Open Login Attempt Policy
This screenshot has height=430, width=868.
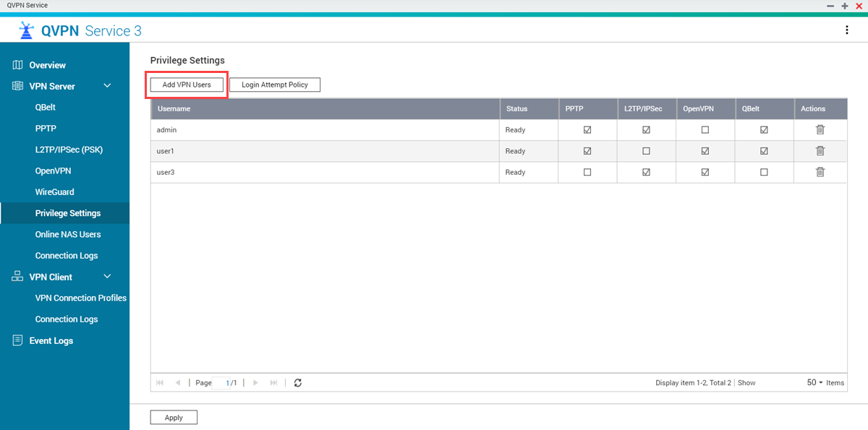pyautogui.click(x=275, y=85)
